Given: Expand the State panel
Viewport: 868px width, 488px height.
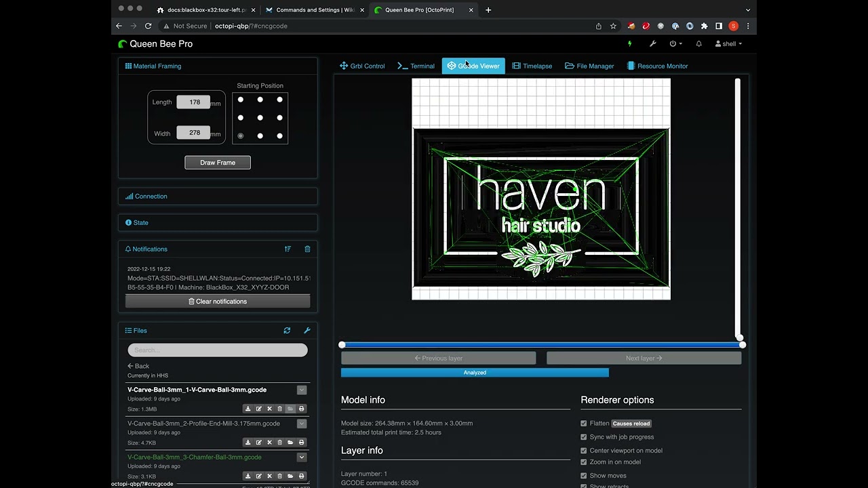Looking at the screenshot, I should click(137, 223).
